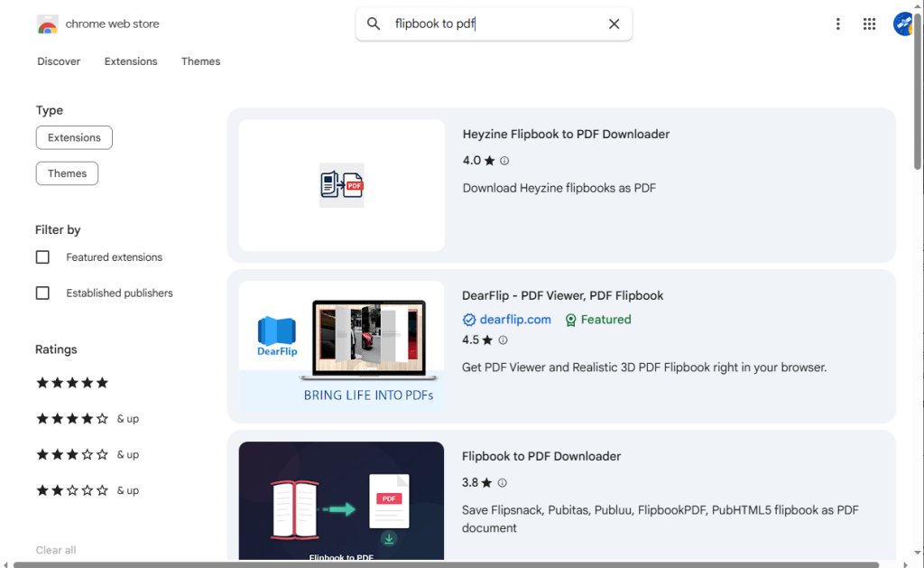Tick the Established publishers checkbox
This screenshot has width=924, height=568.
click(x=42, y=293)
